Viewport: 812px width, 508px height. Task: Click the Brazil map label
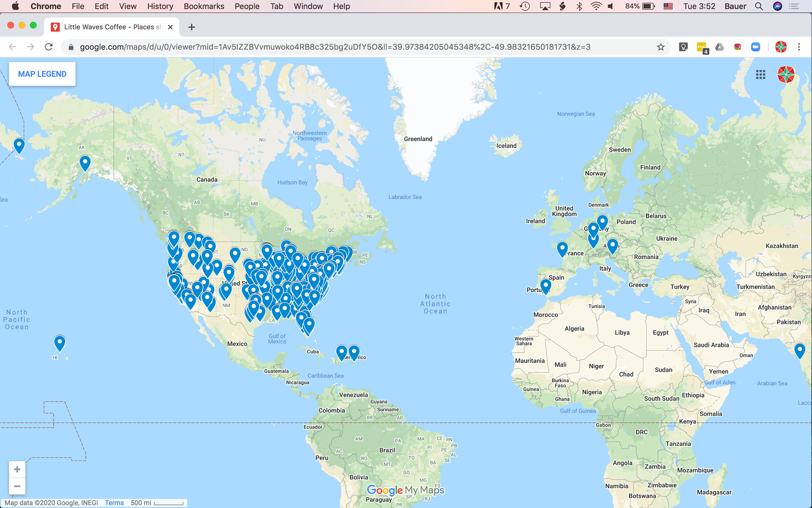[387, 450]
